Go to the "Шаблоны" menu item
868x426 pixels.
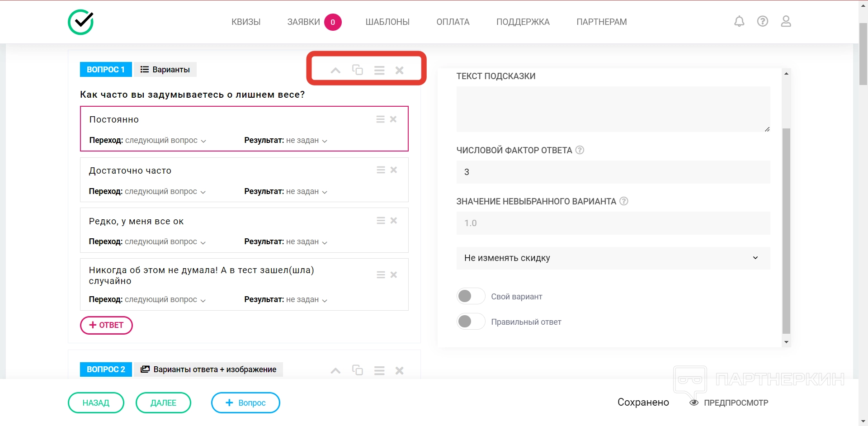click(387, 22)
